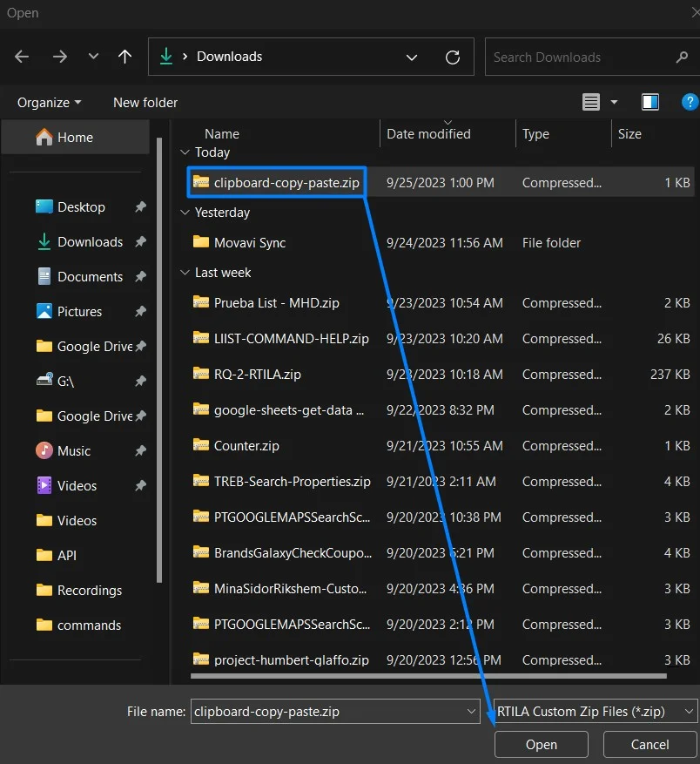Select Home in navigation pane

click(75, 138)
